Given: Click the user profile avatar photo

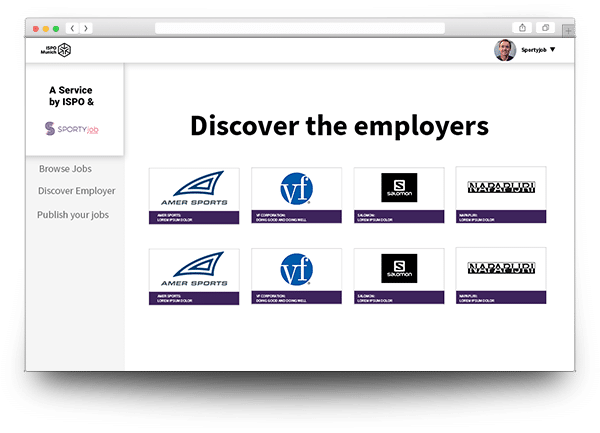Looking at the screenshot, I should (505, 50).
